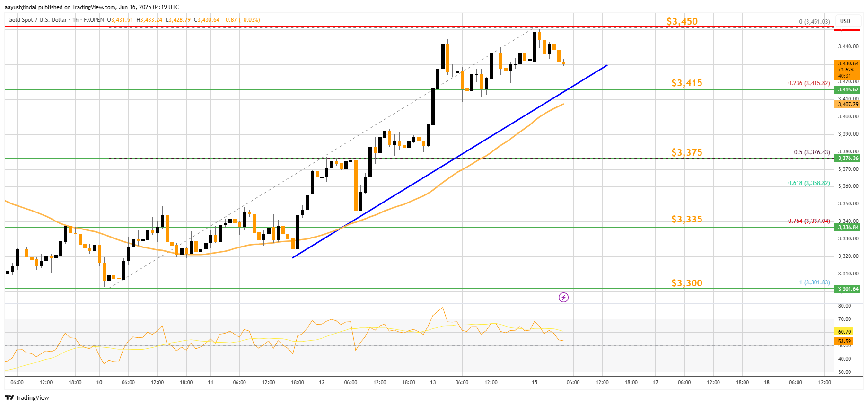
Task: Click the 3,301.64 green price tag
Action: point(848,289)
